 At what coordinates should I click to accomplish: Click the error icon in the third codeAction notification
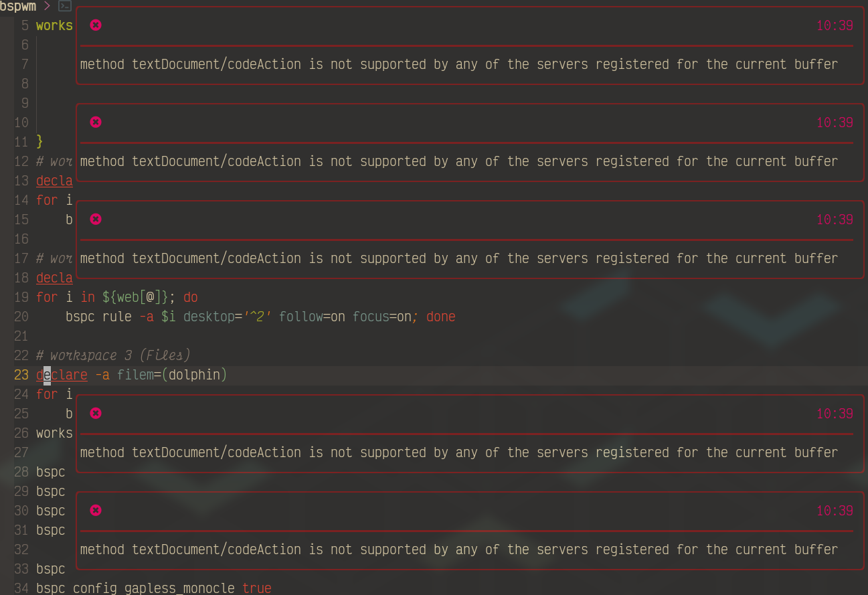[96, 219]
